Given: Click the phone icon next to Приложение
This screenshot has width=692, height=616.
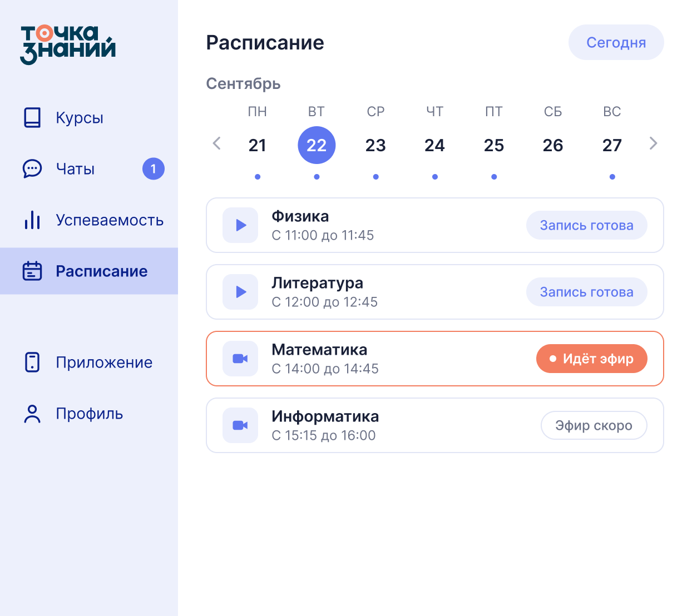Looking at the screenshot, I should [x=32, y=362].
